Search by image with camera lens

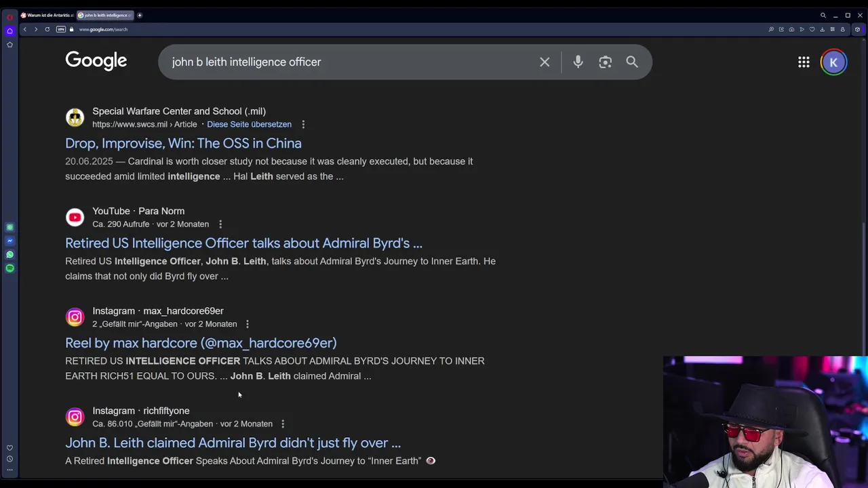coord(605,62)
